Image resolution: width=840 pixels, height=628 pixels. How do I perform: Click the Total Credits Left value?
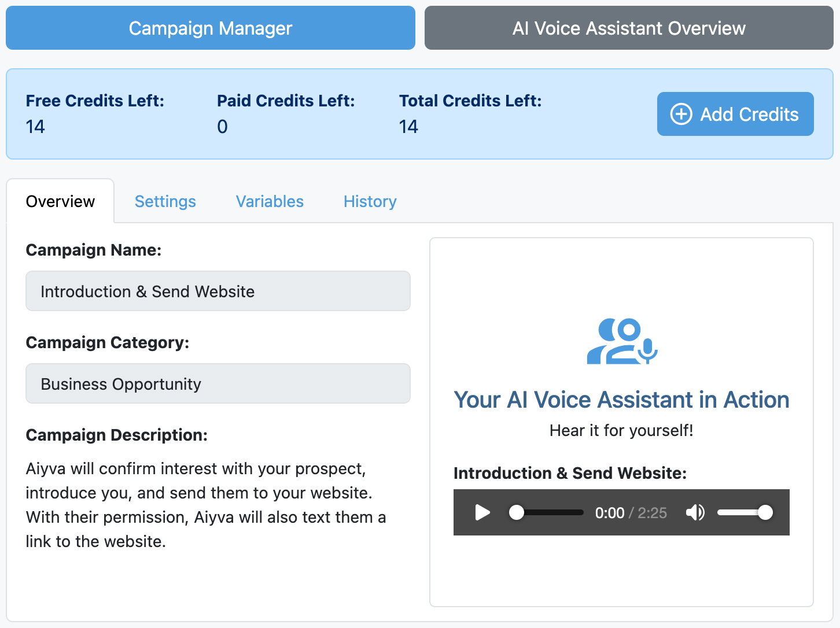pyautogui.click(x=408, y=127)
